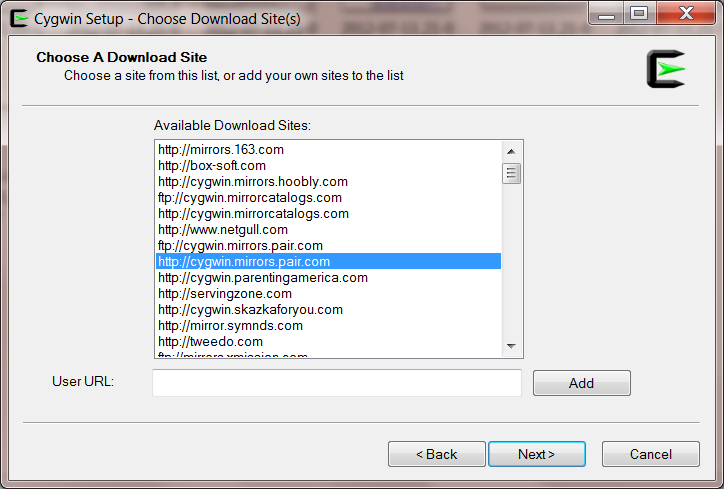Select http://mirrors.163.com from the site list

tap(328, 150)
